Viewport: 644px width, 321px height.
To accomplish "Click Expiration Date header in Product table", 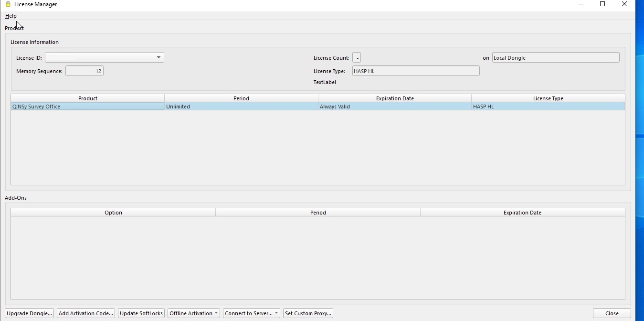I will 395,98.
